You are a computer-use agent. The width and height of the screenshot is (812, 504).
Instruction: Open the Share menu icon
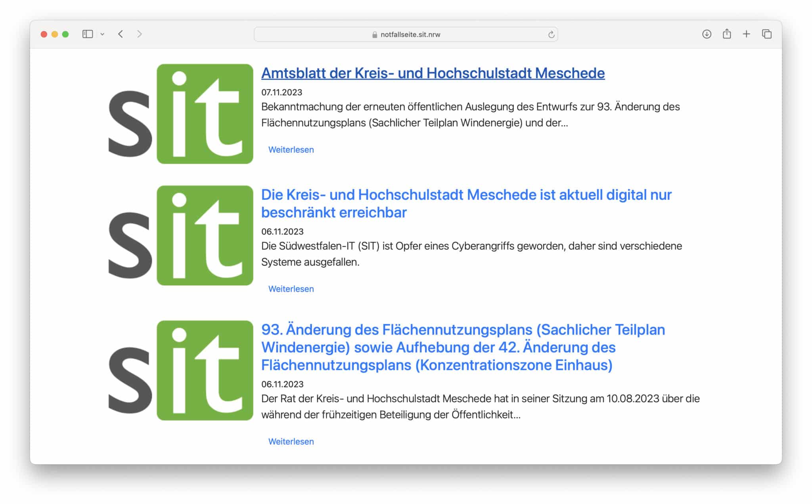726,34
